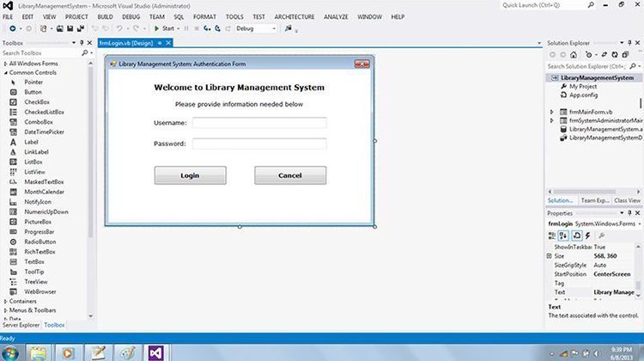Select the ComboBox control in Toolbox
Image resolution: width=644 pixels, height=361 pixels.
click(x=38, y=122)
